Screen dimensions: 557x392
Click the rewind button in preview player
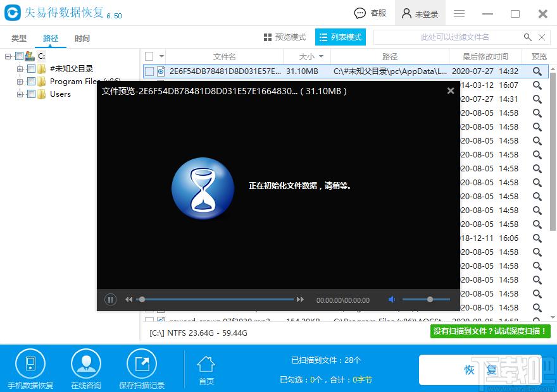point(128,300)
